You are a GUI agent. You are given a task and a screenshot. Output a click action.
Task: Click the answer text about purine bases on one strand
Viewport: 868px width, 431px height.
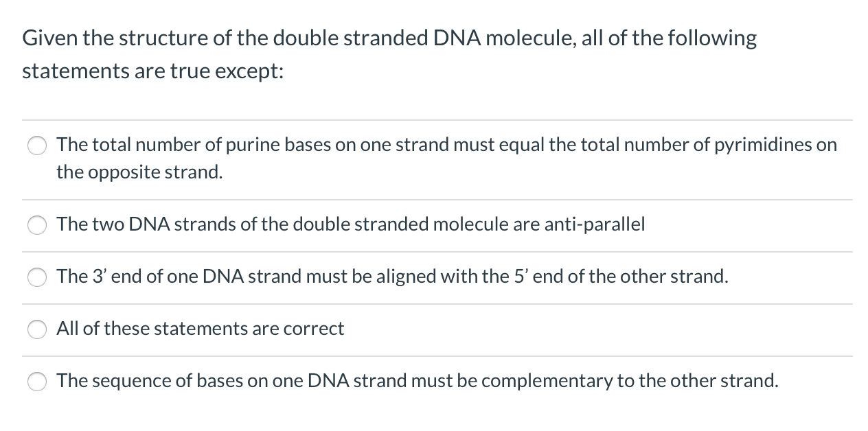coord(446,158)
